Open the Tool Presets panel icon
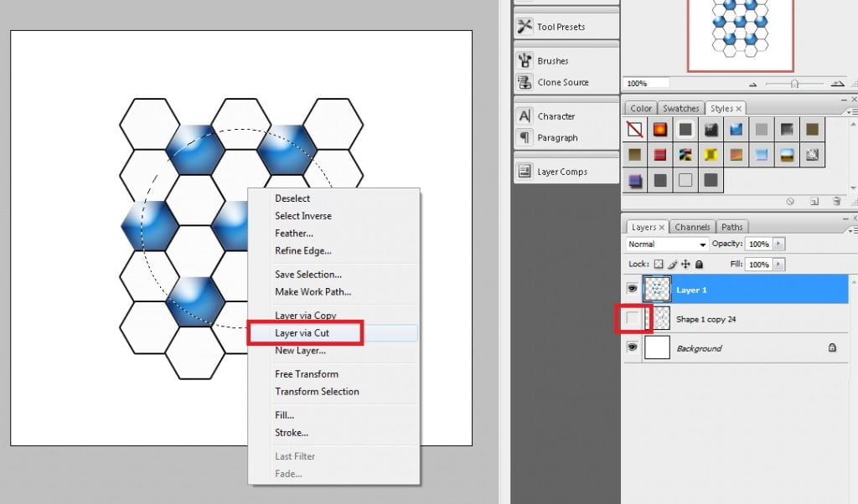 [x=525, y=26]
